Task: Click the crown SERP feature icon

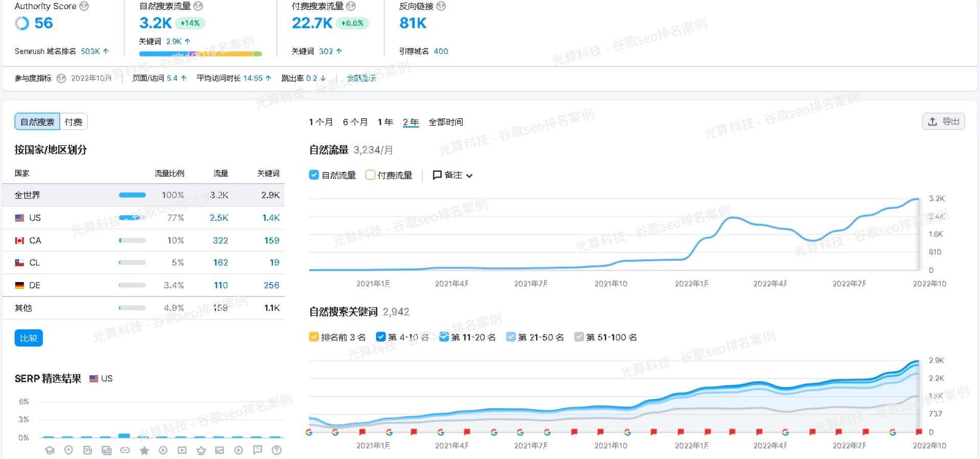Action: point(201,450)
